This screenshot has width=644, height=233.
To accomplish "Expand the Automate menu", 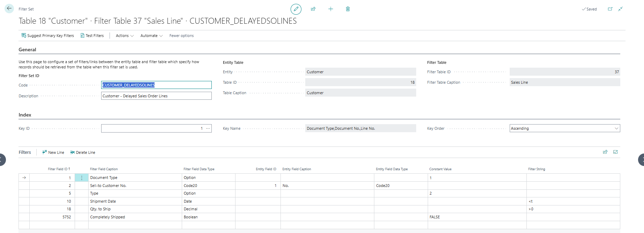I will tap(151, 36).
